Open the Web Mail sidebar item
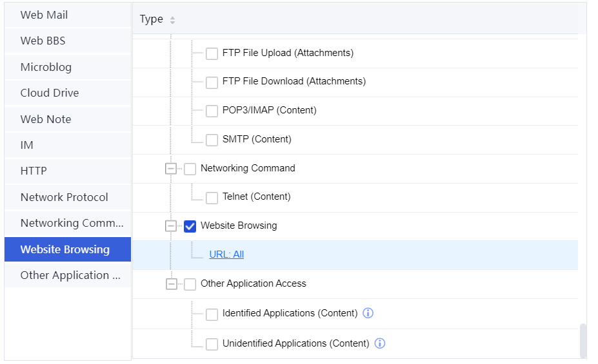This screenshot has width=598, height=364. point(44,15)
